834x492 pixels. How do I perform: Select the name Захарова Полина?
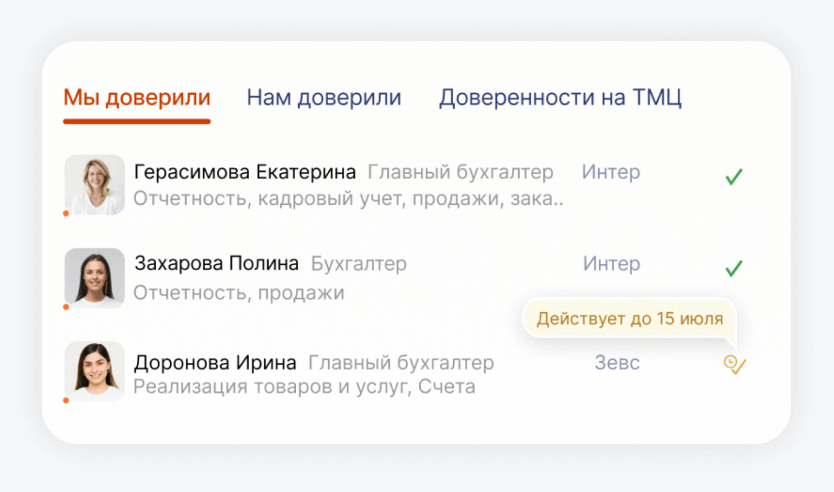click(216, 264)
